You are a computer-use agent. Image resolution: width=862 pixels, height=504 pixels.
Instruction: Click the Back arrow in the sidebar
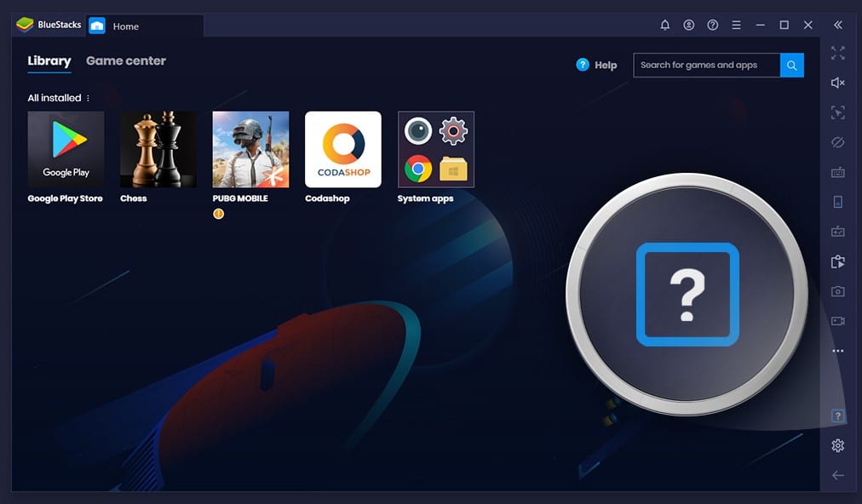pos(838,475)
